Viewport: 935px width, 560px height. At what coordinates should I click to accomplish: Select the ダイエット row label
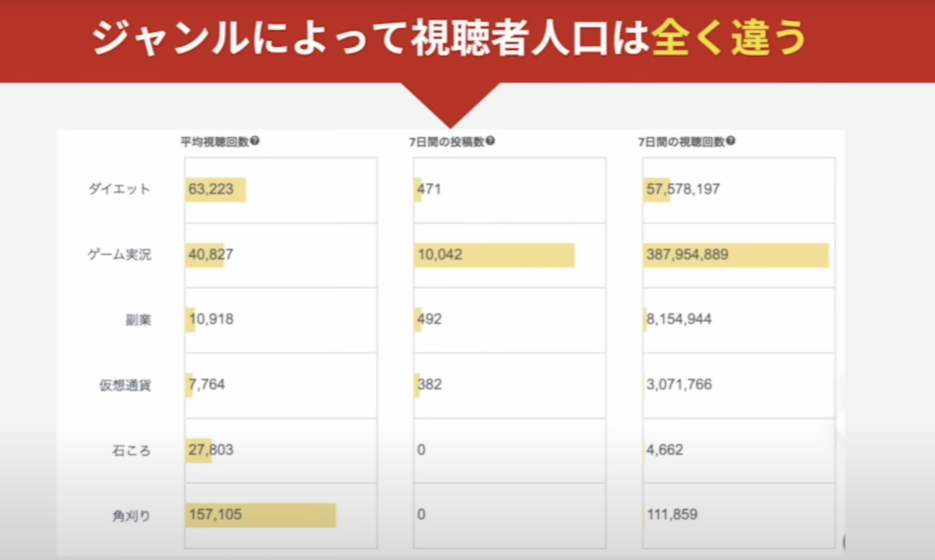[x=119, y=189]
